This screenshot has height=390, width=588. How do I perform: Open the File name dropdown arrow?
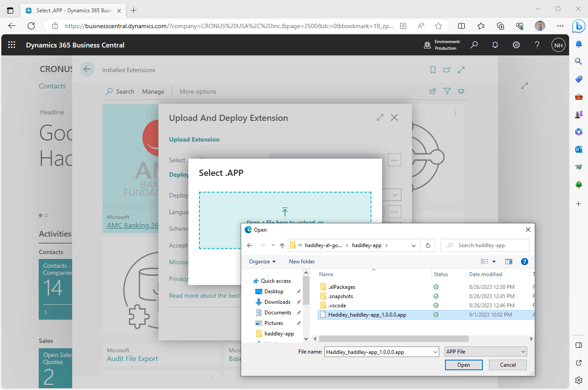click(435, 352)
